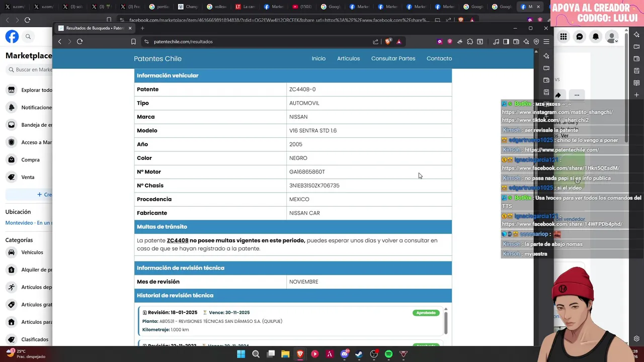Viewport: 644px width, 362px height.
Task: Open Brave Rewards triangle icon in front window
Action: [398, 42]
